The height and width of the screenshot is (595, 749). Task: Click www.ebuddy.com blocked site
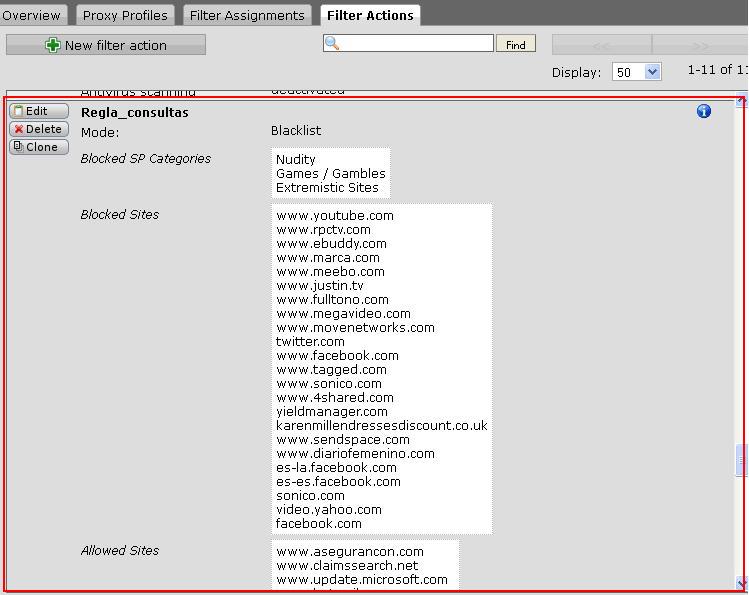pos(332,244)
